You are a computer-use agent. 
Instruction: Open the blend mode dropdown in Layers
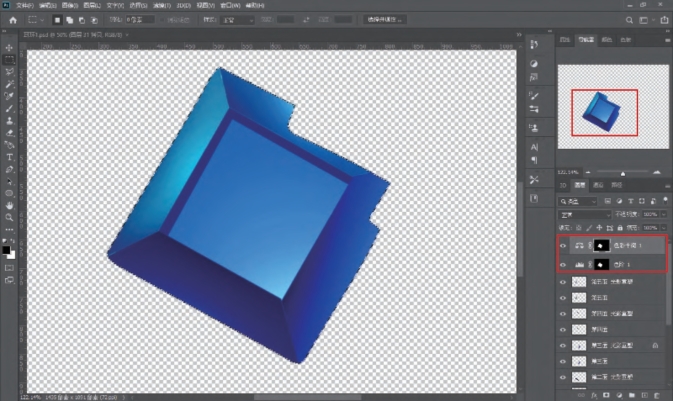pyautogui.click(x=585, y=214)
